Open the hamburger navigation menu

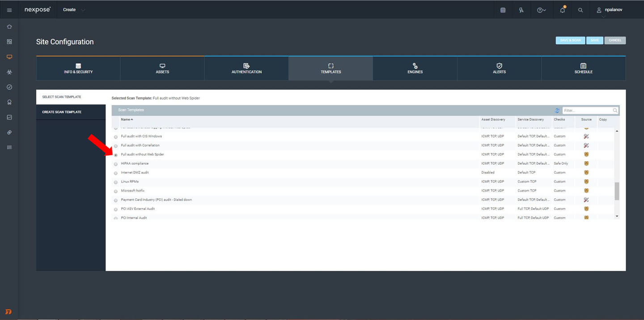coord(9,10)
